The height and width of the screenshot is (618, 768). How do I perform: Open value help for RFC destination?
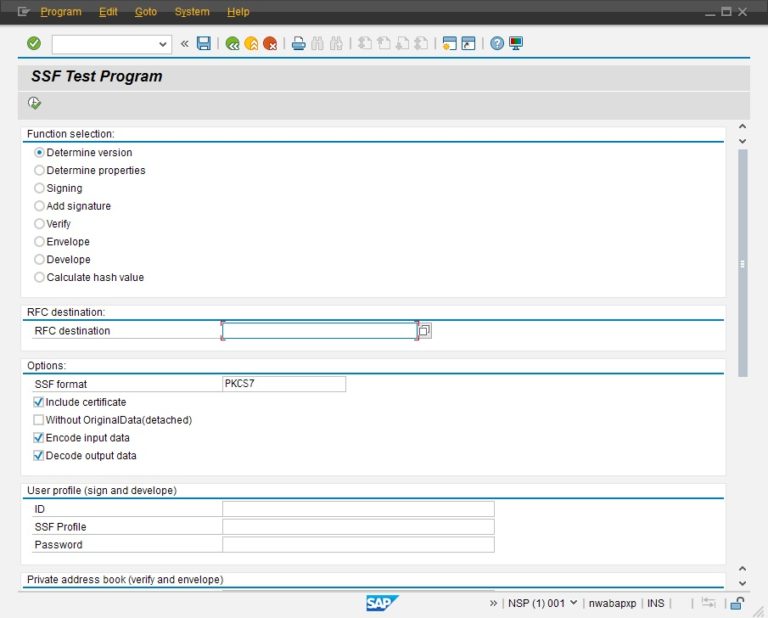click(x=425, y=331)
